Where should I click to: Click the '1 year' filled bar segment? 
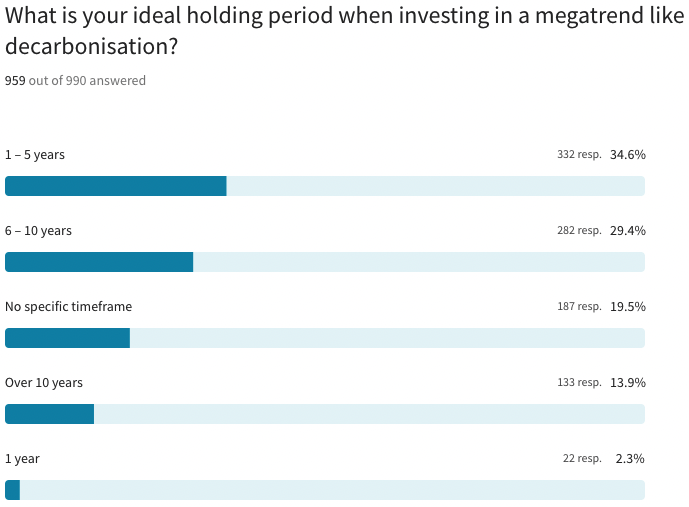pos(12,490)
